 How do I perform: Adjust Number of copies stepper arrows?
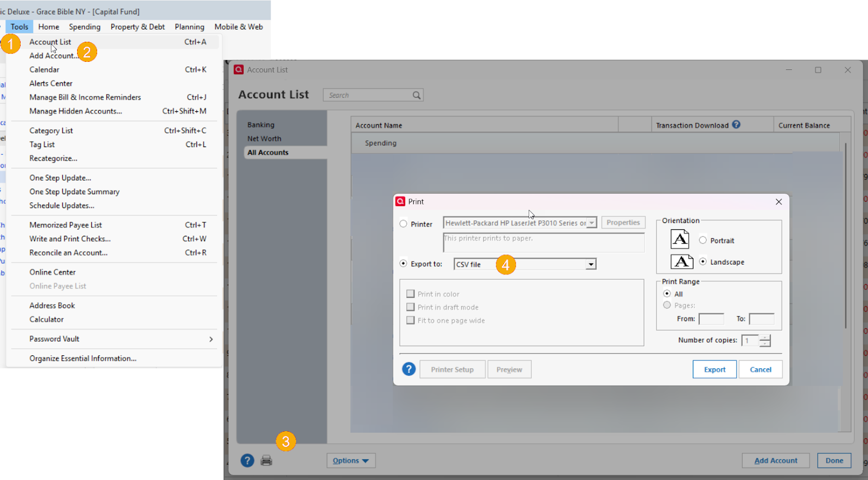[765, 341]
